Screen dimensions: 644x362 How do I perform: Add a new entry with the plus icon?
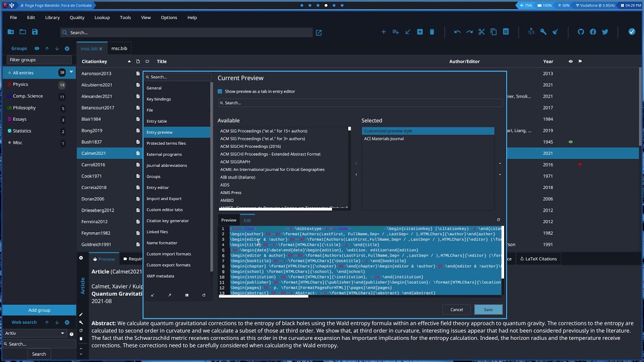(x=383, y=32)
